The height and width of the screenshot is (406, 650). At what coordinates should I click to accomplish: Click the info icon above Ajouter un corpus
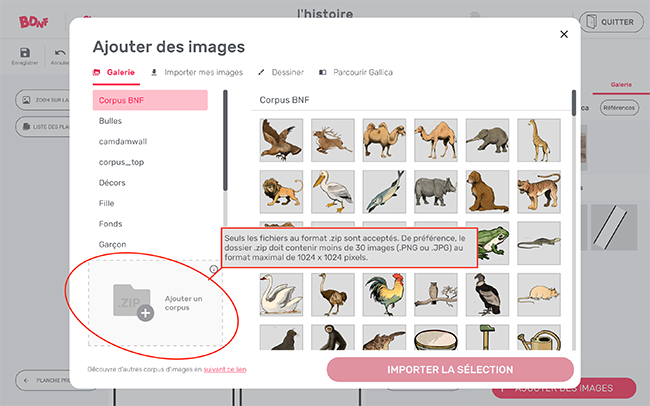coord(213,269)
